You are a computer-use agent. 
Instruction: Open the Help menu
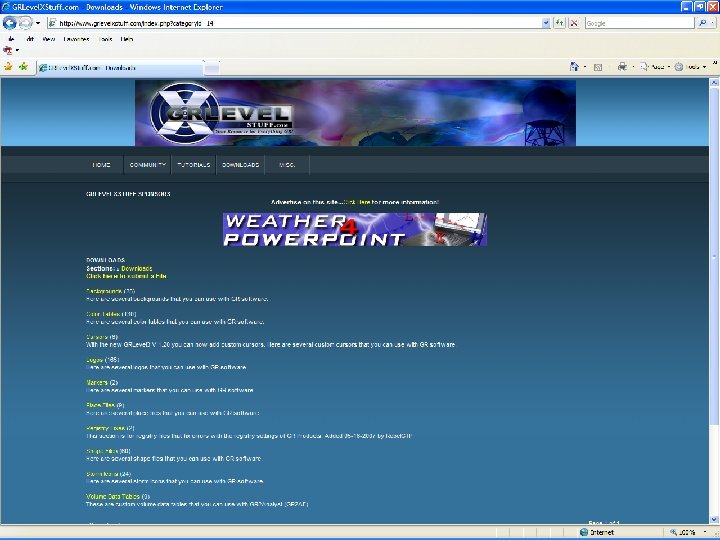[x=127, y=39]
